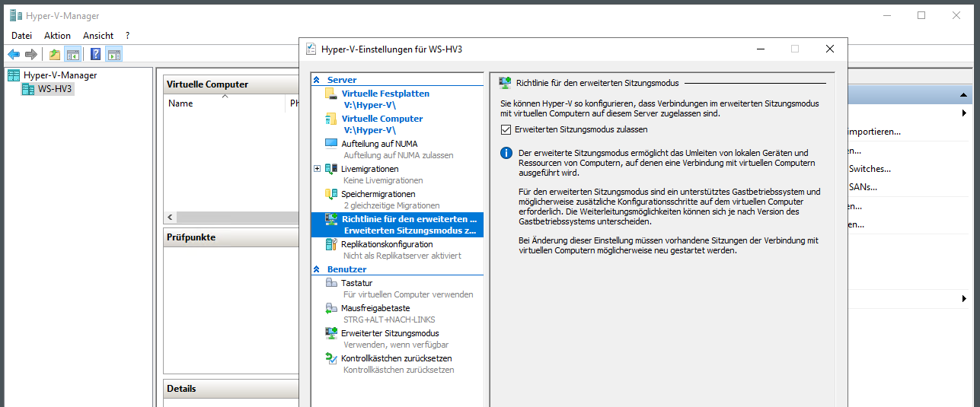Viewport: 980px width, 407px height.
Task: Collapse the Benutzer section chevron
Action: pos(317,269)
